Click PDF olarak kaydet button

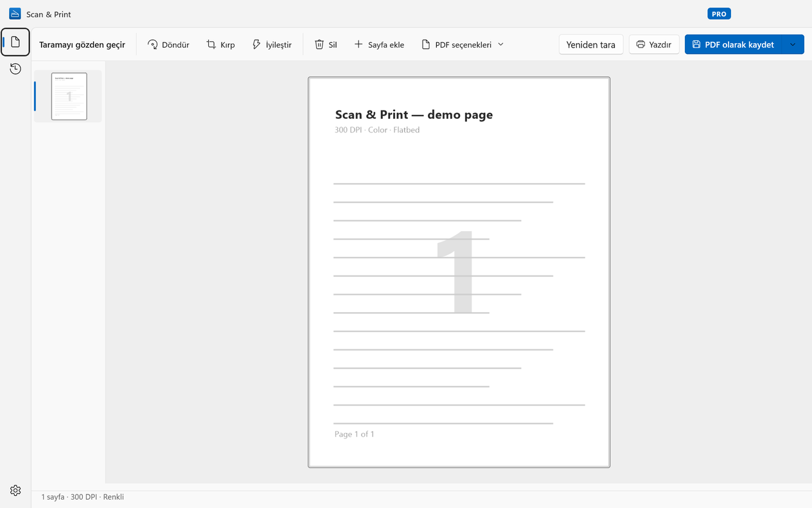pos(733,44)
